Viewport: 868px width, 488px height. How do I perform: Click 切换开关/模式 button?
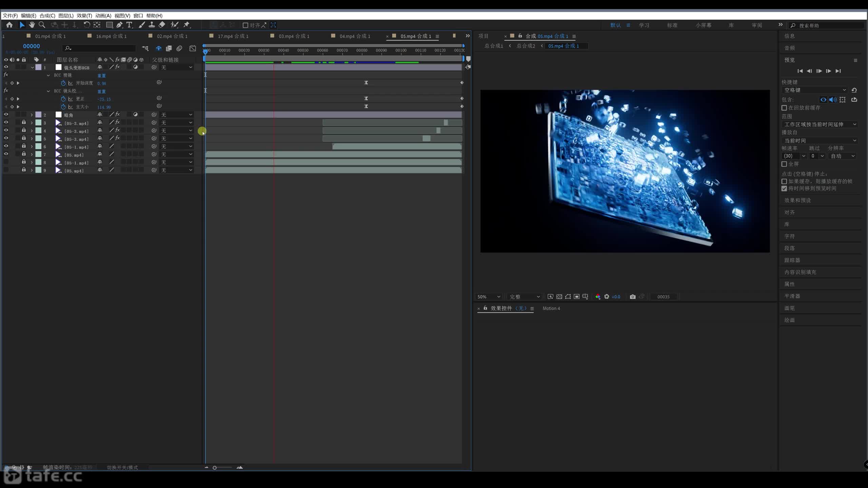pyautogui.click(x=122, y=467)
